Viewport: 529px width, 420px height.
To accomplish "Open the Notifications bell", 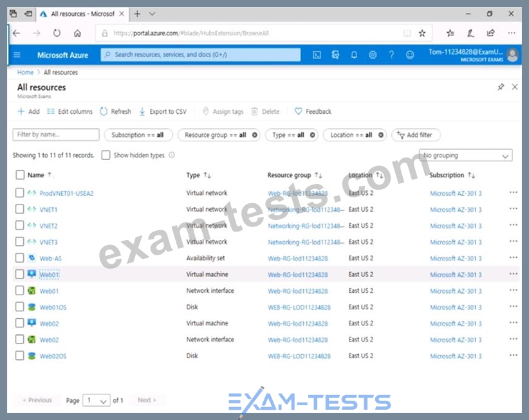I will [354, 55].
